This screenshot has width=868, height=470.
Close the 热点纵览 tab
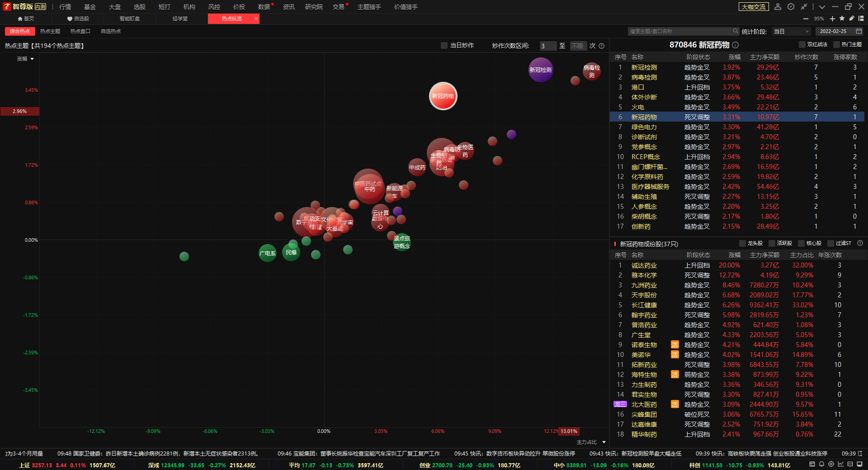[256, 19]
